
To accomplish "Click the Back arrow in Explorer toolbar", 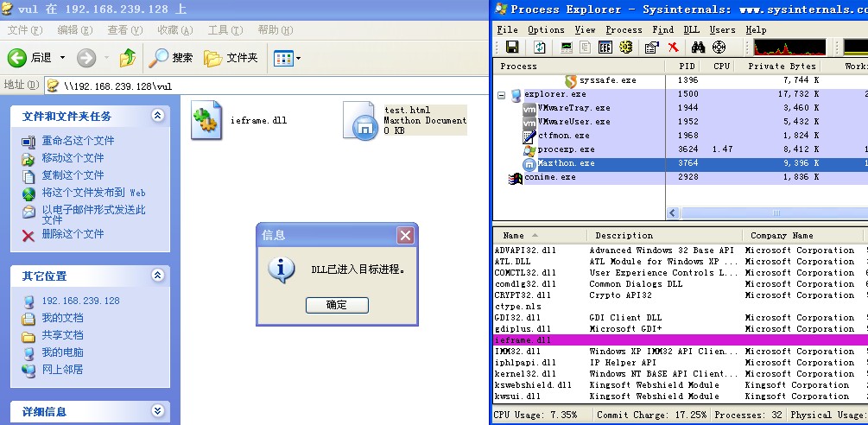I will [17, 58].
